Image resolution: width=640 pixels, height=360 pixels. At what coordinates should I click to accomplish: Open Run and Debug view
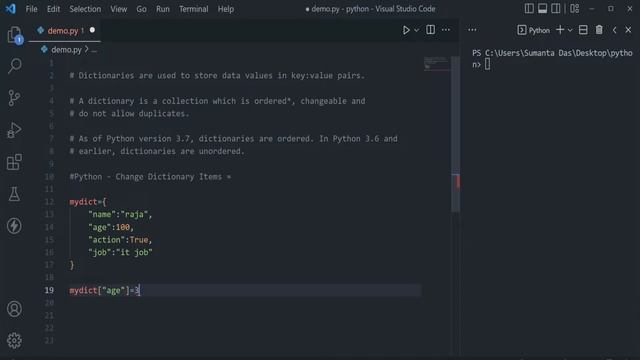[x=14, y=130]
